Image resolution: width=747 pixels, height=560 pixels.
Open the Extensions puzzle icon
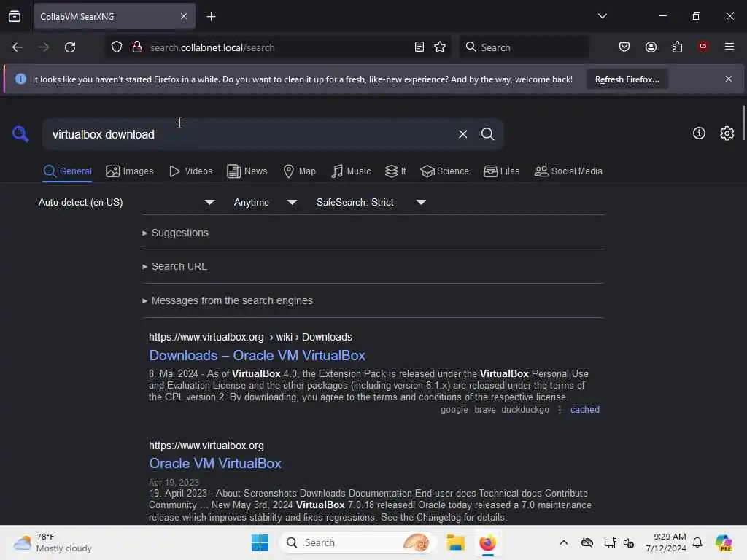pyautogui.click(x=677, y=47)
